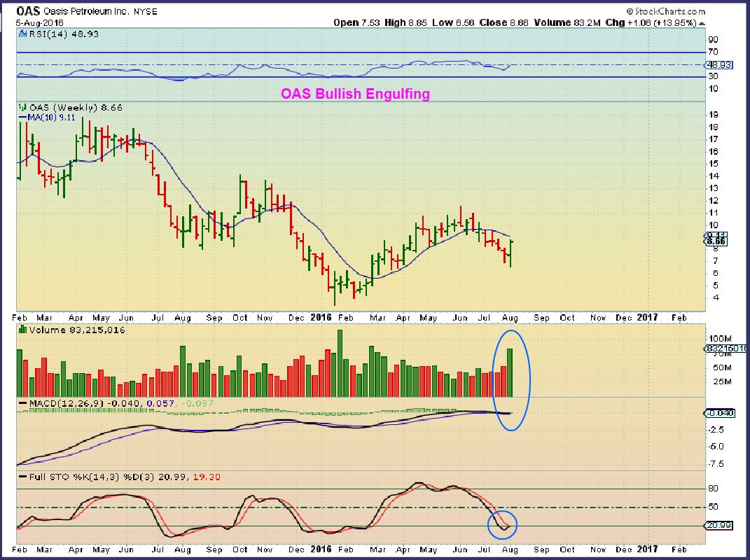Click the 5-Aug-2016 chart date
This screenshot has width=750, height=560.
[x=40, y=22]
